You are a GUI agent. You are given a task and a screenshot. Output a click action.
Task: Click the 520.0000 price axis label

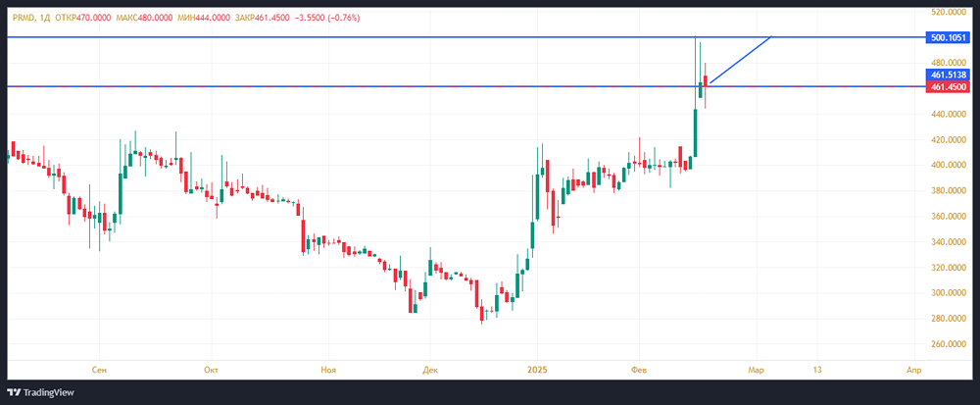[950, 12]
